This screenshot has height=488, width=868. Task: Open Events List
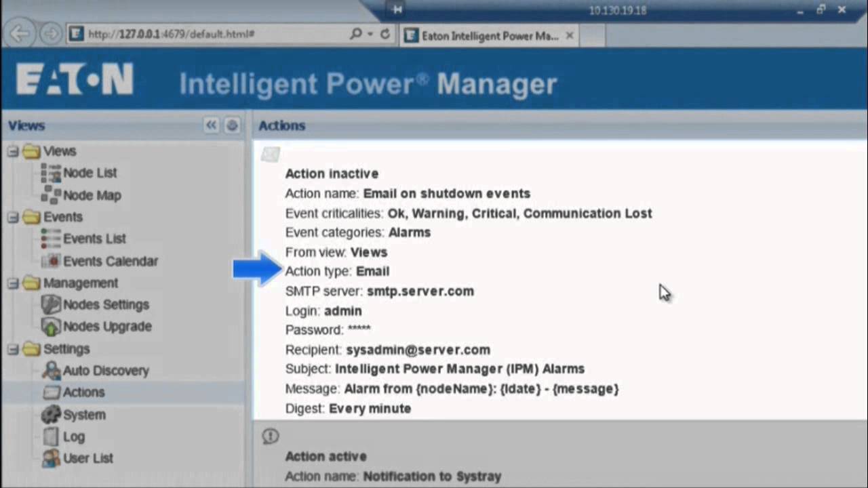pos(94,239)
